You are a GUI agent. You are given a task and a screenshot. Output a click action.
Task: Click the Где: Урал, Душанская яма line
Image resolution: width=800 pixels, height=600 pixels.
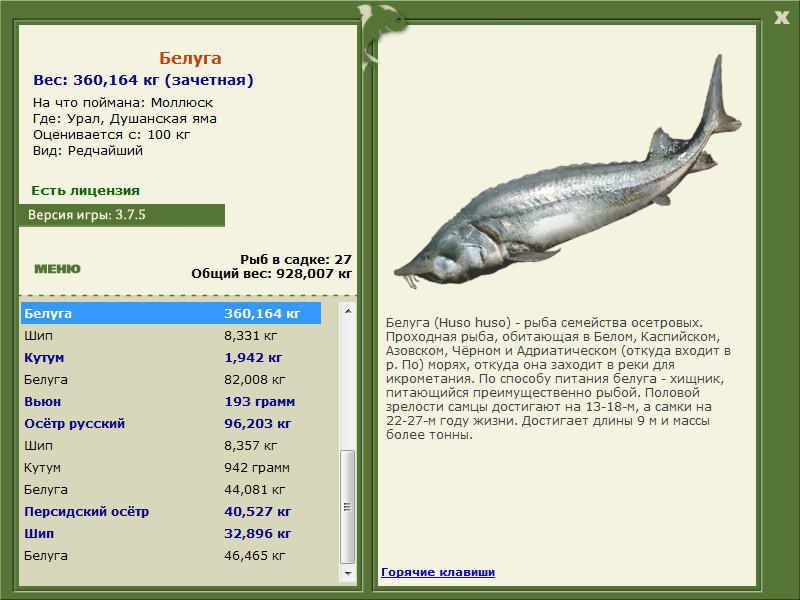pyautogui.click(x=125, y=118)
